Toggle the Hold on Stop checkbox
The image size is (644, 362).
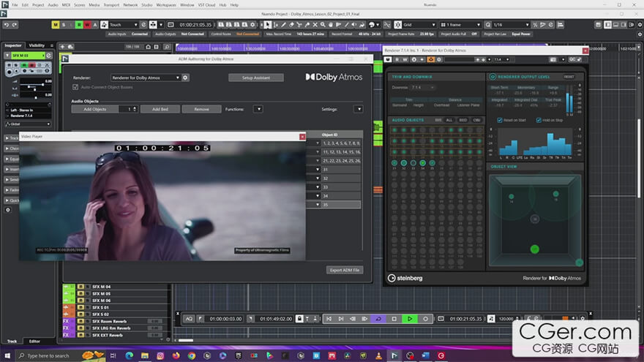539,120
